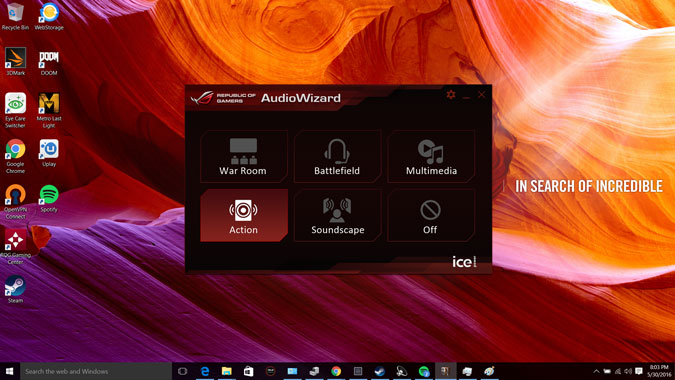The height and width of the screenshot is (380, 675).
Task: Launch Microsoft Edge from taskbar
Action: click(205, 371)
